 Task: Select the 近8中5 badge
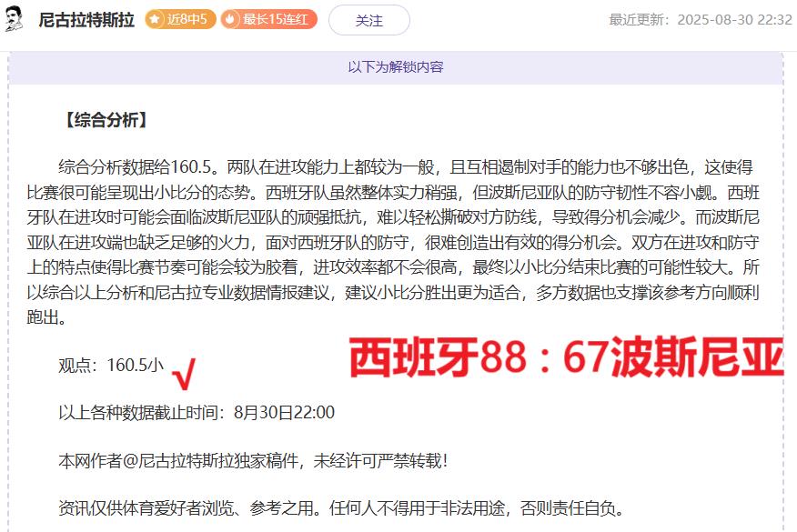click(x=180, y=19)
